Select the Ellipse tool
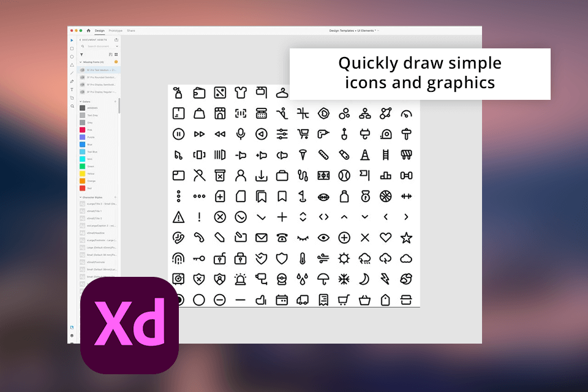 [x=72, y=56]
